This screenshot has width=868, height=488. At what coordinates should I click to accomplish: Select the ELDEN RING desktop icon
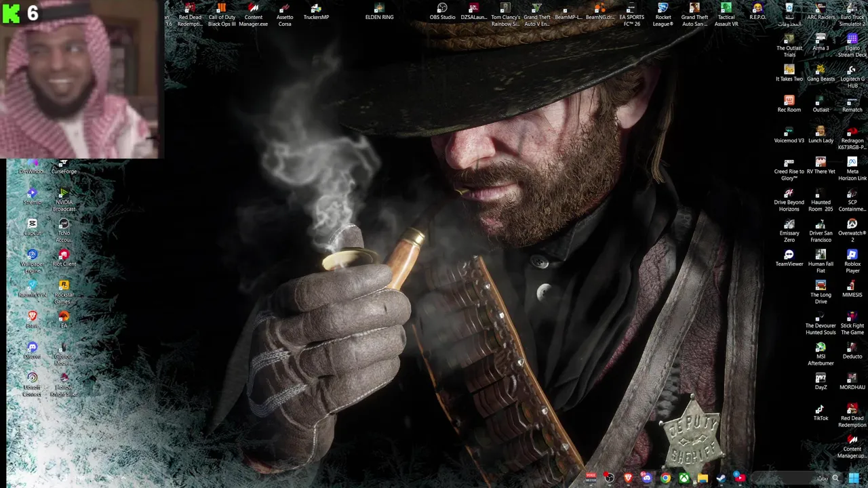coord(379,12)
